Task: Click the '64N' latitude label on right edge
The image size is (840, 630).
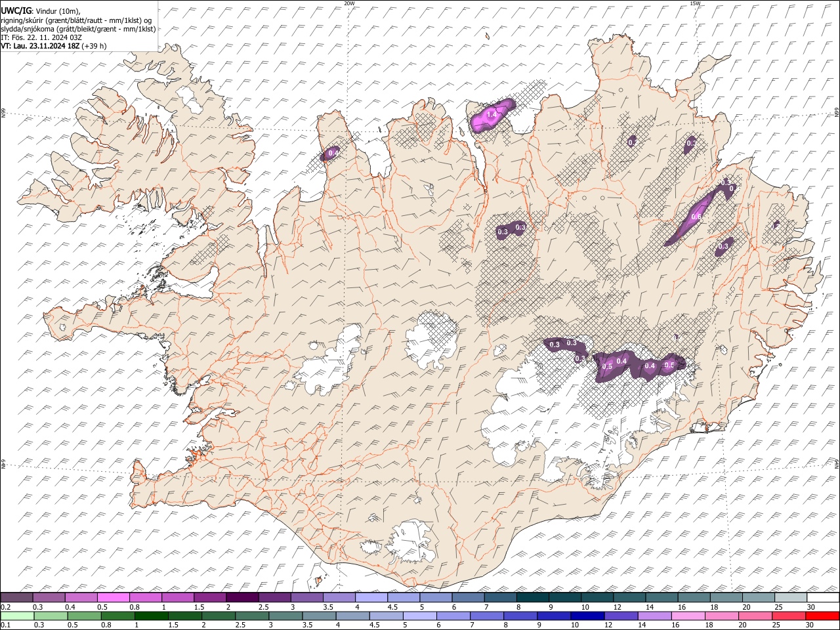Action: (837, 464)
